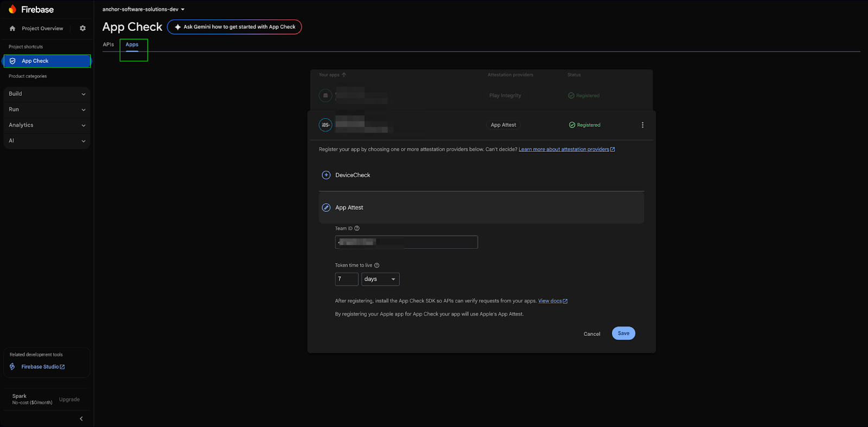Click the Your apps column header
The width and height of the screenshot is (868, 427).
329,75
